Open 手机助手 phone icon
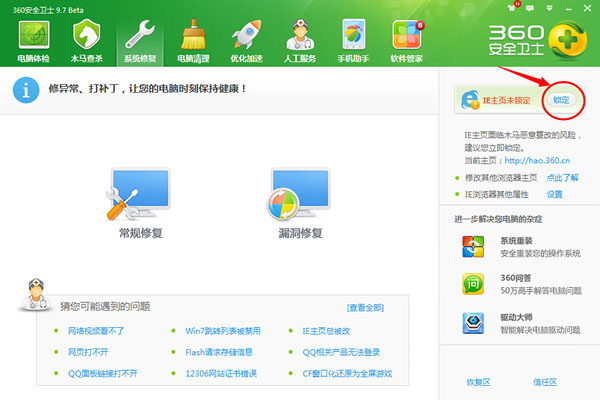600x400 pixels. pyautogui.click(x=354, y=34)
